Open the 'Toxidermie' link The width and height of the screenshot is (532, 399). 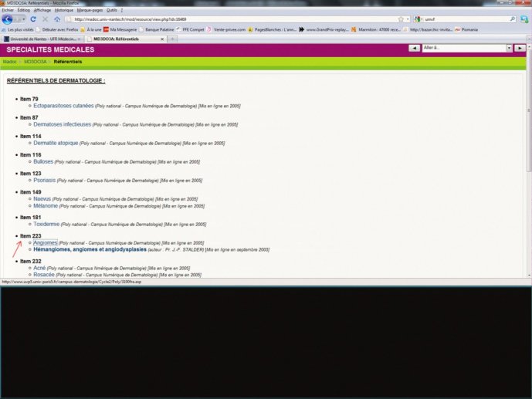(46, 224)
